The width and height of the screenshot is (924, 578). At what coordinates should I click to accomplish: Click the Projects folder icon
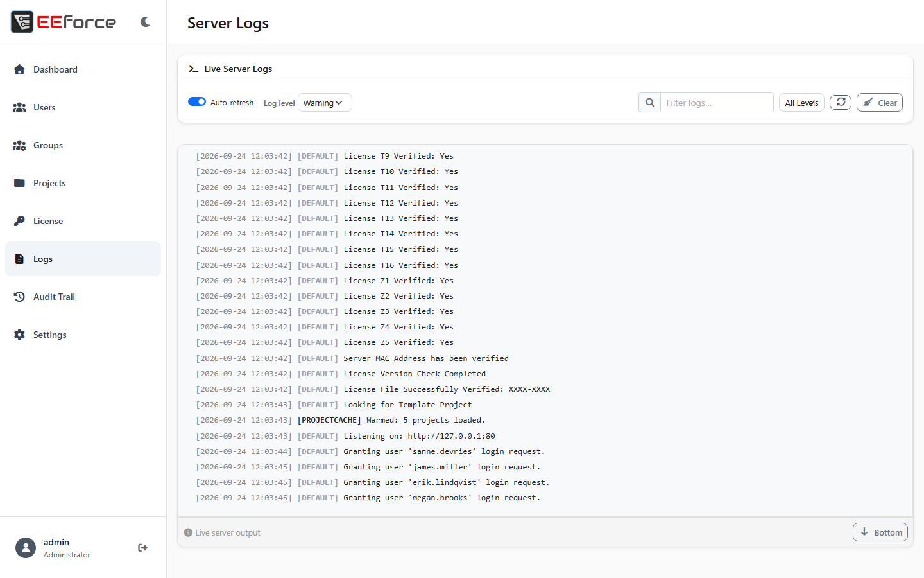point(19,183)
